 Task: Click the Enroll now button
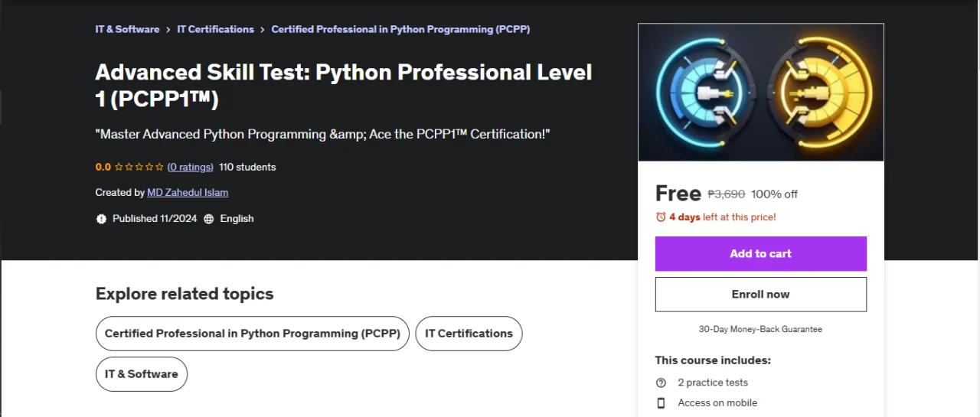pyautogui.click(x=761, y=294)
